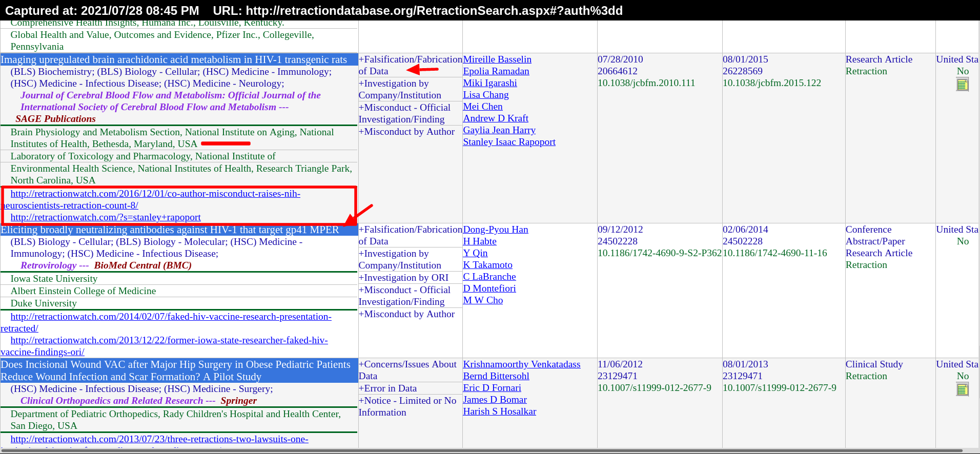Click BioMed Central (BMC) publisher name
This screenshot has width=980, height=454.
pos(143,265)
